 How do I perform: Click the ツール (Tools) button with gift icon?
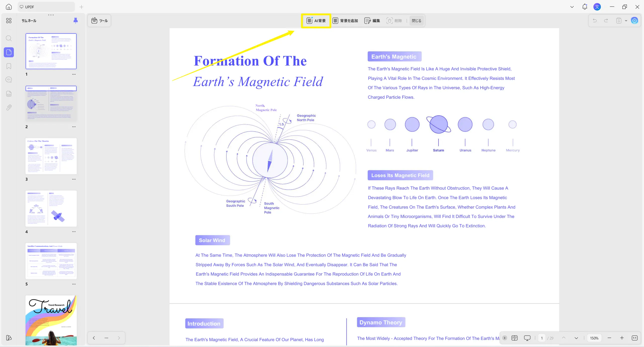99,21
